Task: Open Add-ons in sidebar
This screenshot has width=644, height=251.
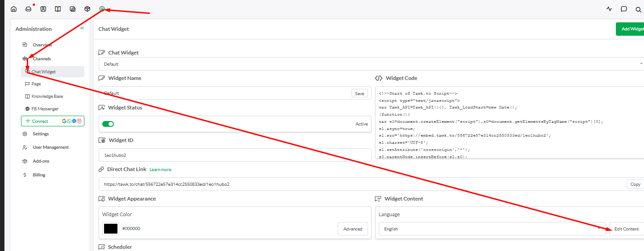Action: 41,161
